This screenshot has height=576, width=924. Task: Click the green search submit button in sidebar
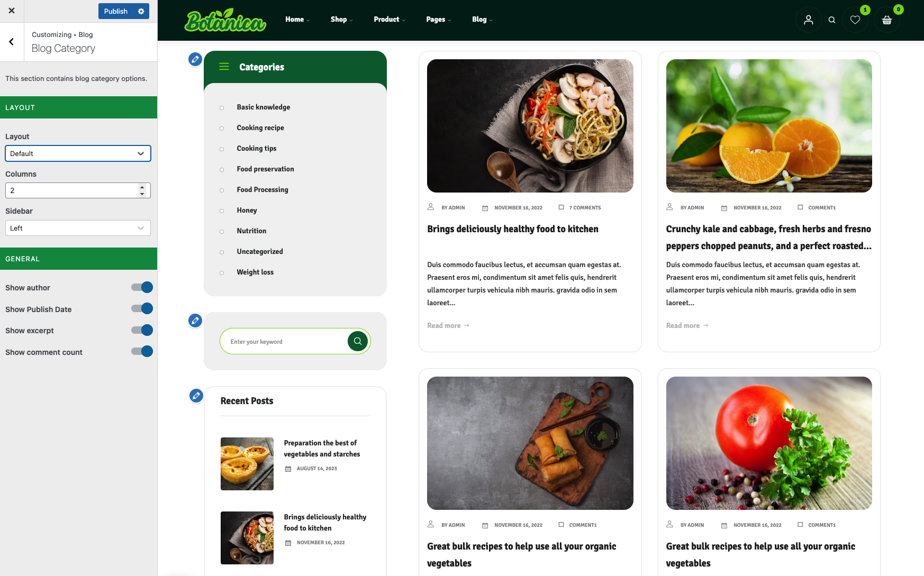pos(358,341)
